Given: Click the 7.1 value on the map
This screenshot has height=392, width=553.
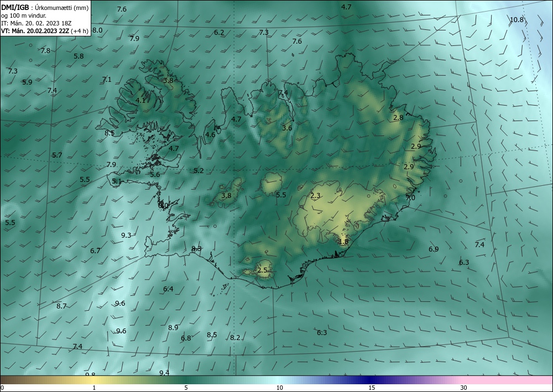Looking at the screenshot, I should tap(107, 80).
